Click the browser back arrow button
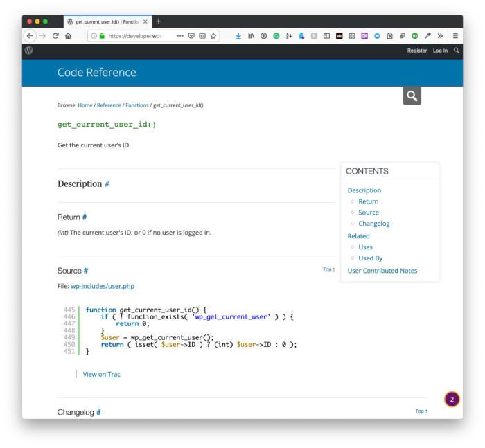This screenshot has height=448, width=485. point(30,36)
